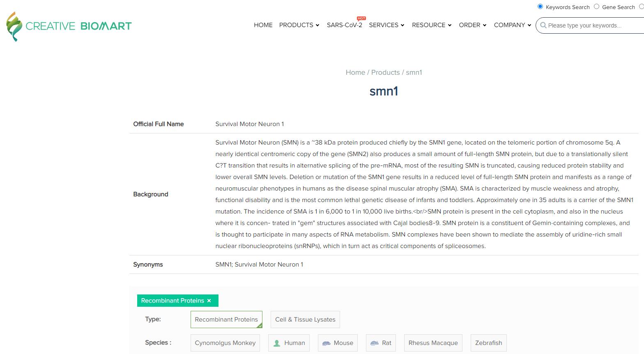The height and width of the screenshot is (354, 644).
Task: Select the Gene Search radio button
Action: pos(596,7)
